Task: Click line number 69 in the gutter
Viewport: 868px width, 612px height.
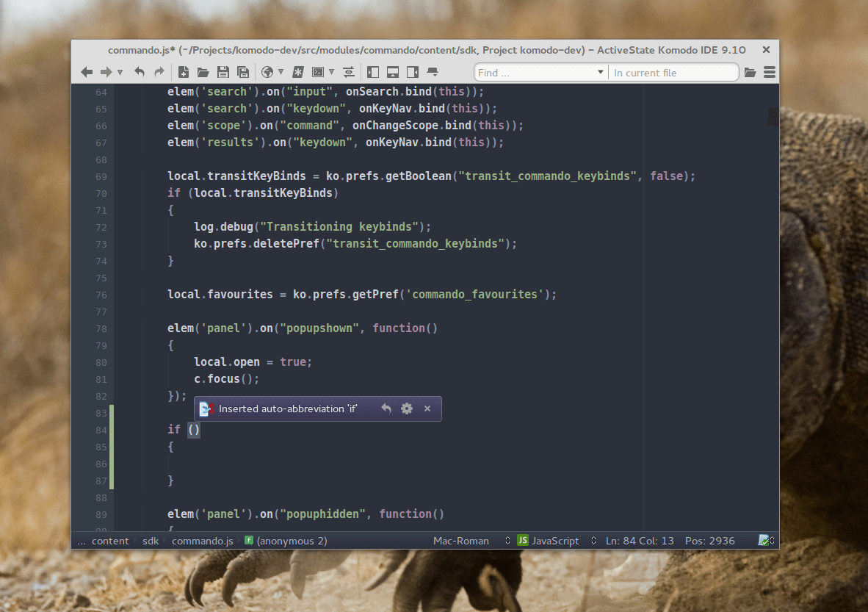Action: tap(101, 176)
